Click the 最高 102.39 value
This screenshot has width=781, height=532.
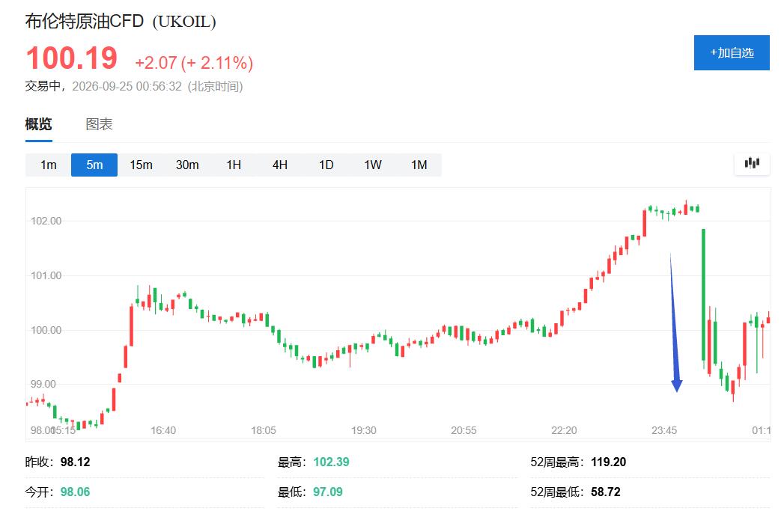331,462
